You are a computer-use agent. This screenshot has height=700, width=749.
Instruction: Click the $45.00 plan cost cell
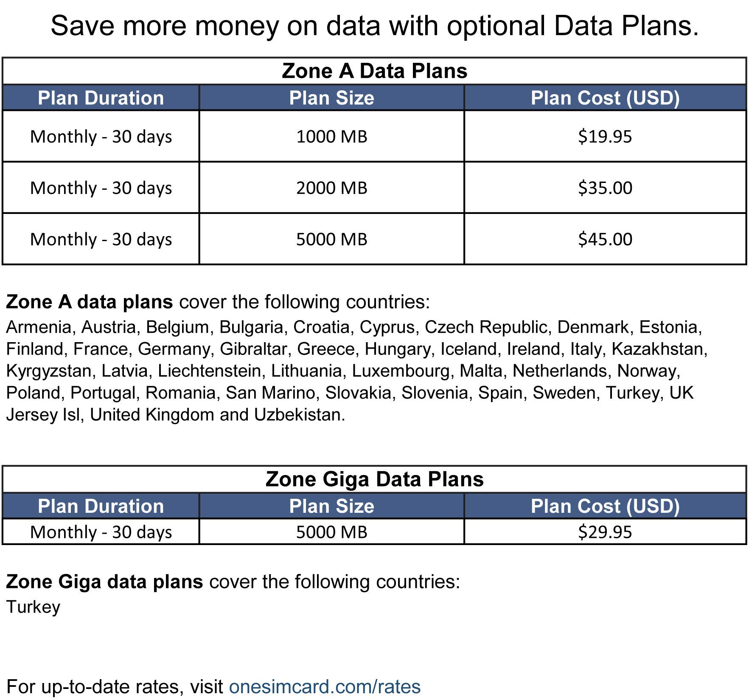(605, 239)
